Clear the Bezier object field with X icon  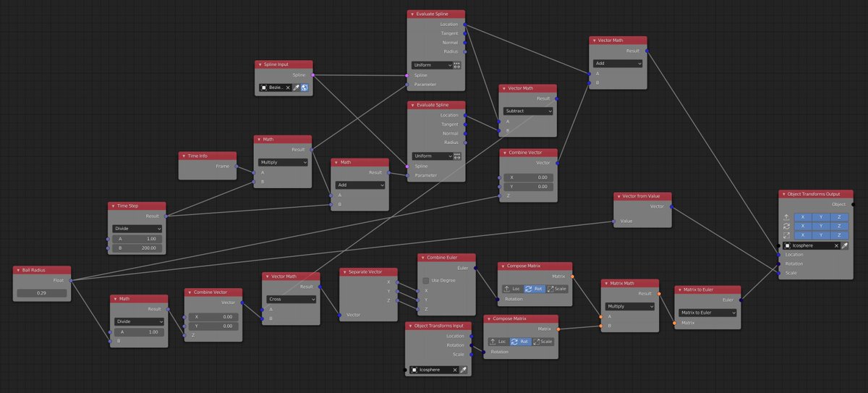tap(287, 88)
